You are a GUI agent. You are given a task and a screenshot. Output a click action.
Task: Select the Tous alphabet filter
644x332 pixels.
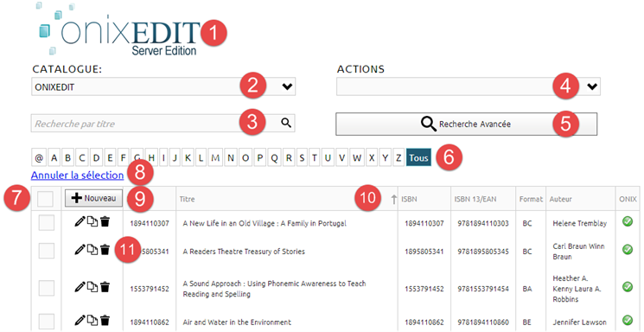pyautogui.click(x=418, y=158)
